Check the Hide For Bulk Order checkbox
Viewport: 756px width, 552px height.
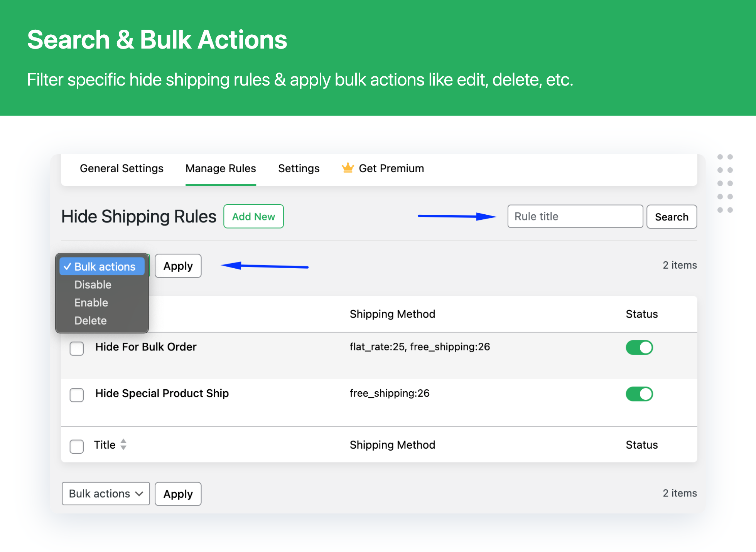(x=77, y=348)
